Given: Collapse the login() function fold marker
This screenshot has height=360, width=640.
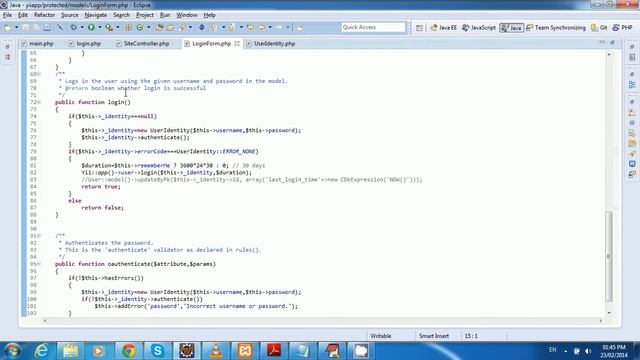Looking at the screenshot, I should tap(39, 102).
